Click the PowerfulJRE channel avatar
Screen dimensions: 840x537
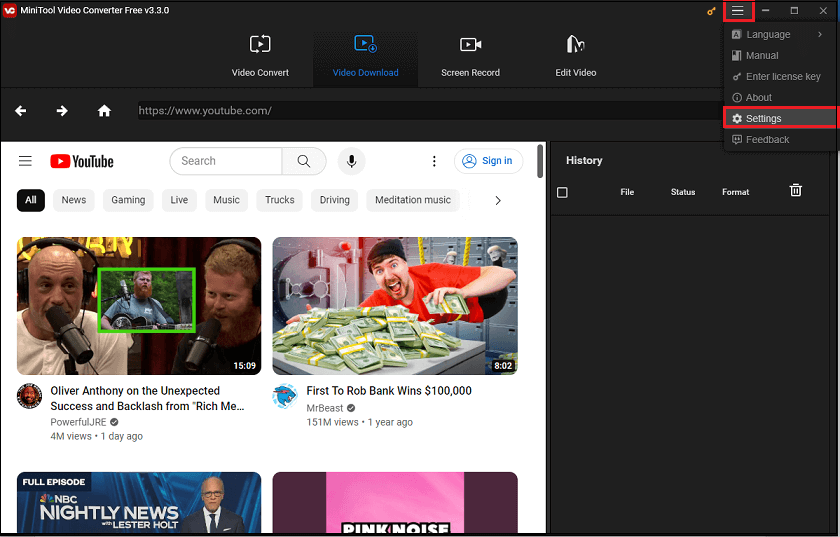click(29, 397)
